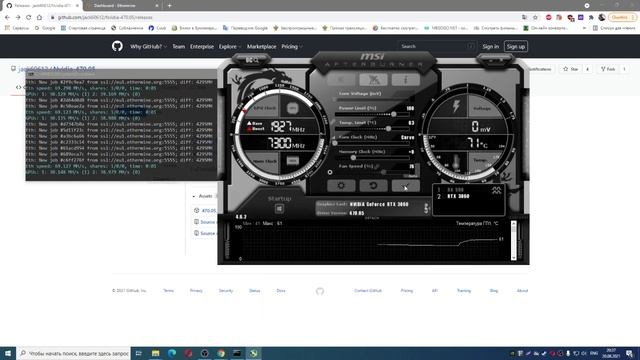Click the GPU chip icon in left gauge
Viewport: 640px width, 360px height.
coord(292,108)
